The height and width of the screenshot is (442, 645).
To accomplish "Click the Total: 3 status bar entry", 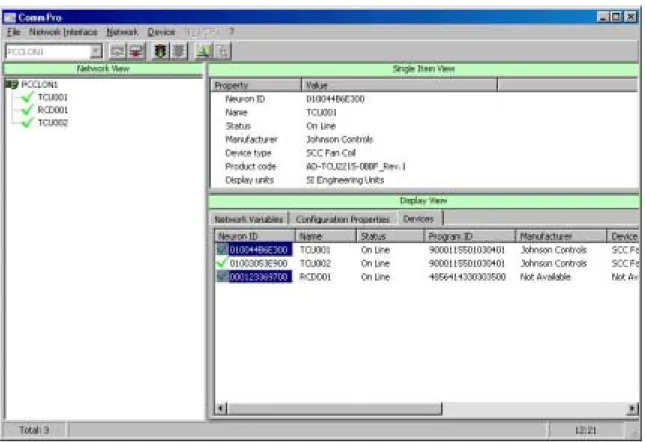I will (34, 430).
